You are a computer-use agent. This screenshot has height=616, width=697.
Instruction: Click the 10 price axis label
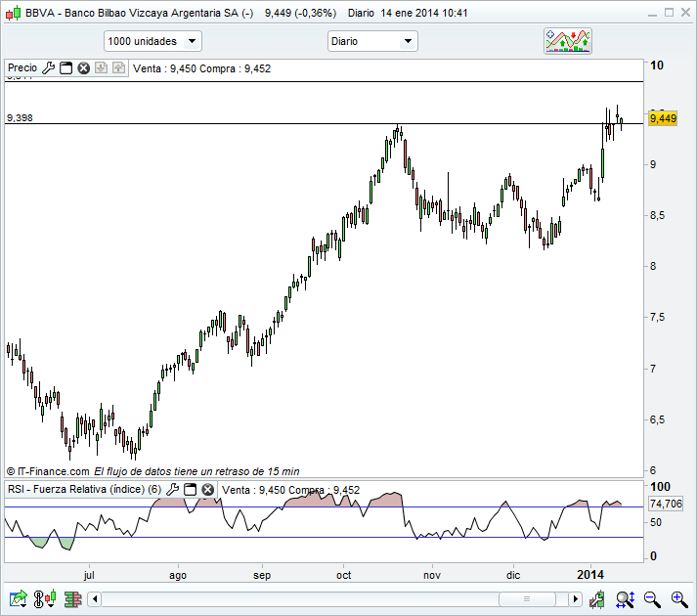[x=657, y=66]
